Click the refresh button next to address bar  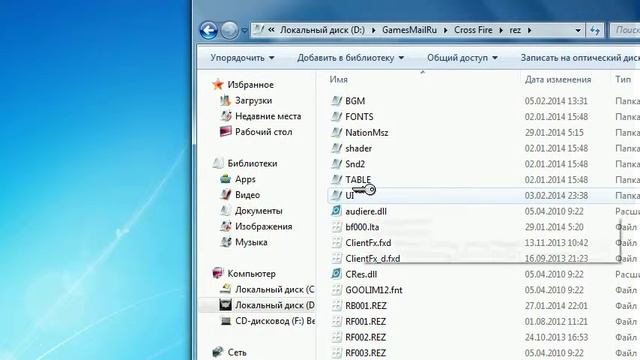click(595, 30)
